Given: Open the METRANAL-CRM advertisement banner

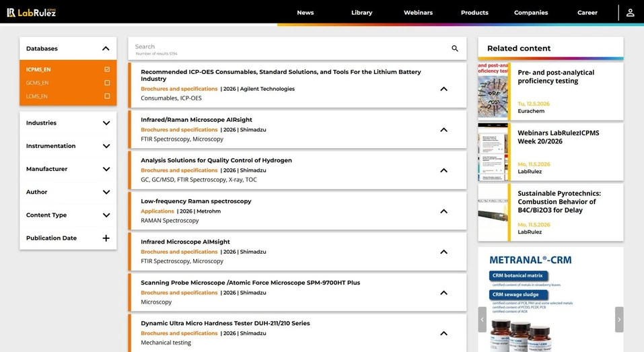Looking at the screenshot, I should tap(550, 300).
